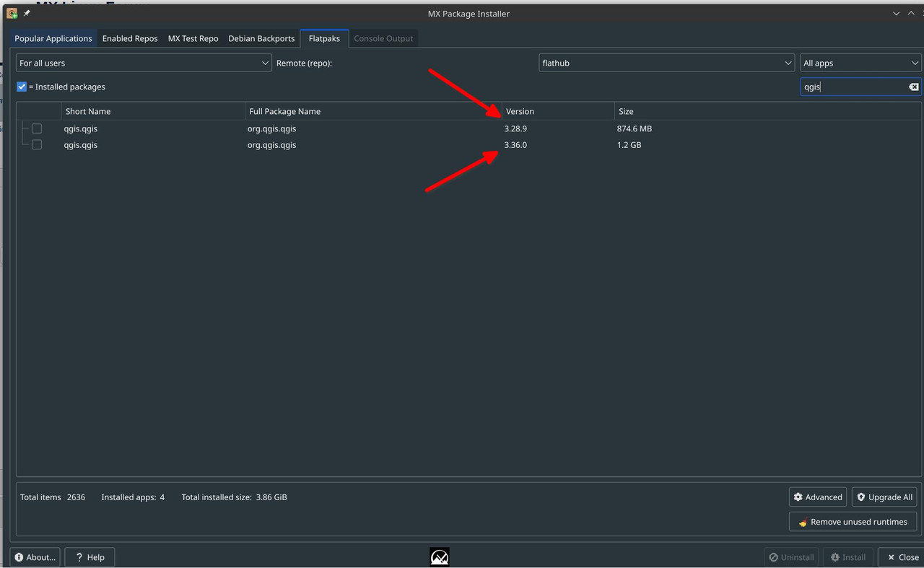
Task: Click Remove unused runtimes button
Action: coord(853,522)
